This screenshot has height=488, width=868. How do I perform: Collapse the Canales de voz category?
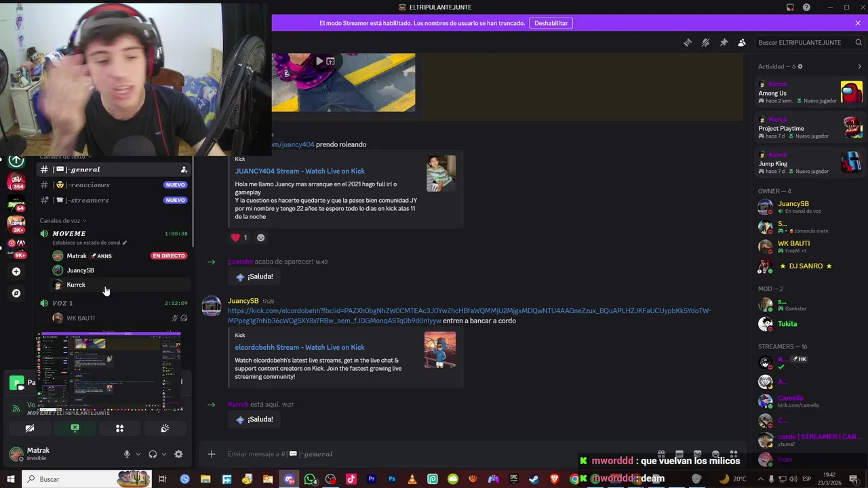coord(62,221)
